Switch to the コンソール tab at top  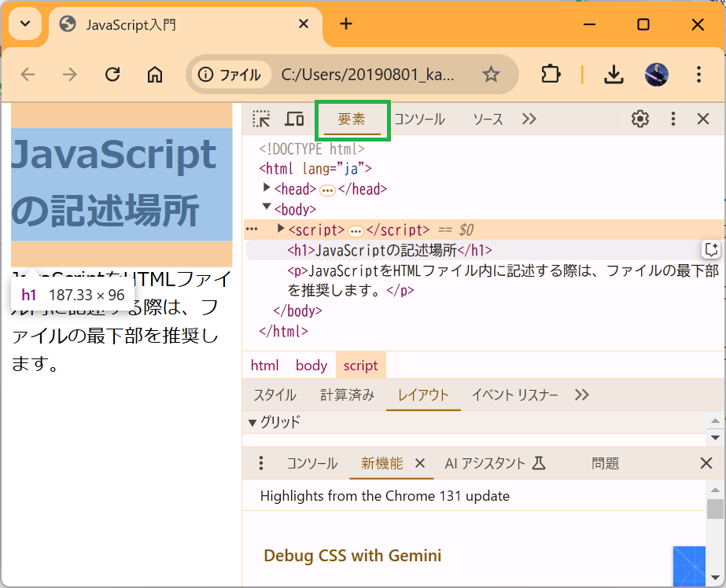pyautogui.click(x=419, y=119)
